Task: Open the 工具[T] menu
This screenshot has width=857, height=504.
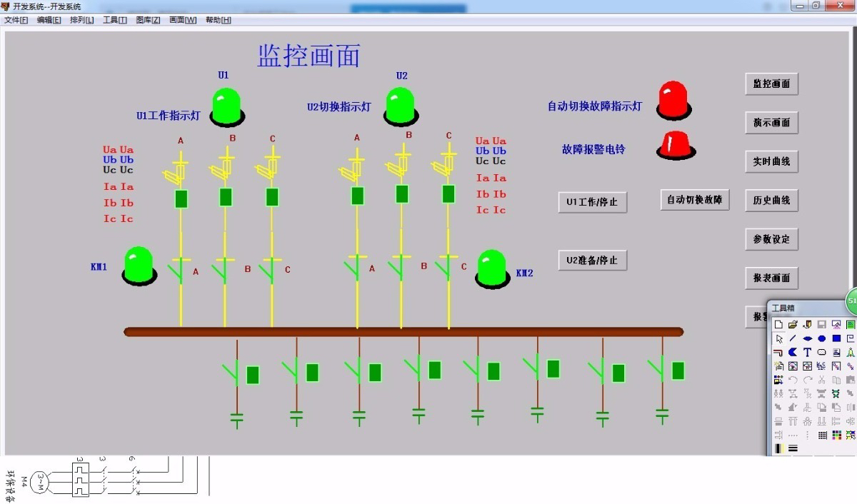Action: pyautogui.click(x=115, y=20)
